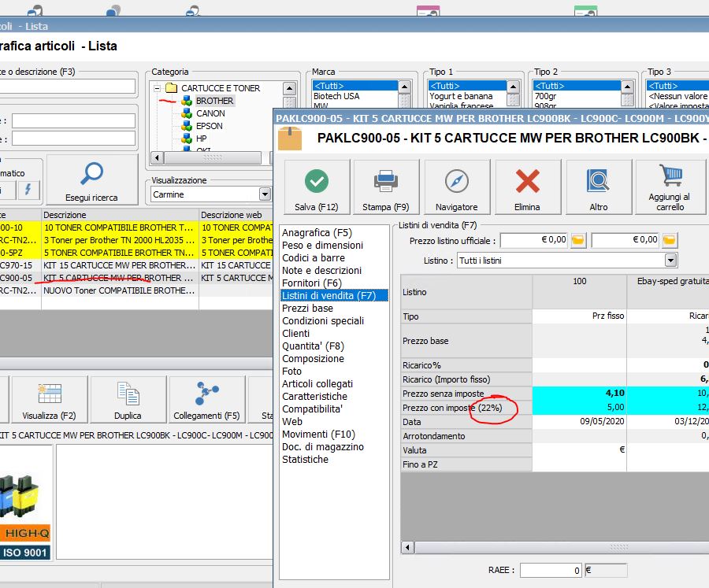Image resolution: width=709 pixels, height=588 pixels.
Task: Select <Tutti> in the Marca list
Action: click(355, 86)
